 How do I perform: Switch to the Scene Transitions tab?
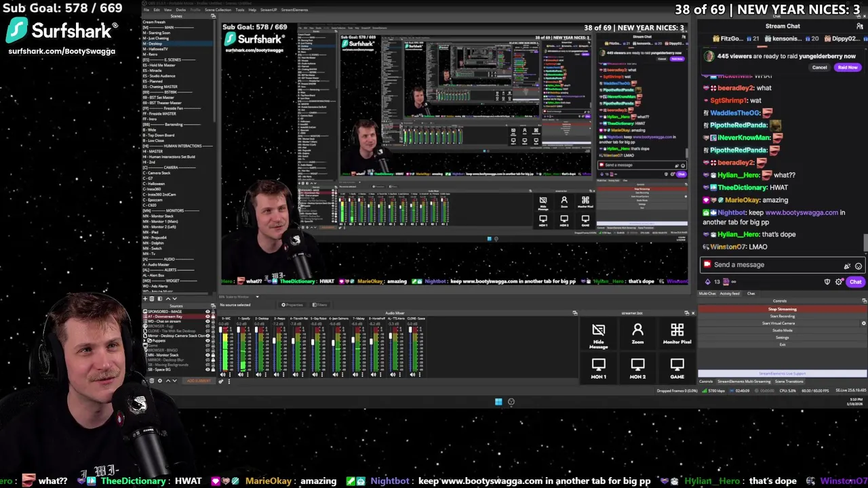[789, 382]
